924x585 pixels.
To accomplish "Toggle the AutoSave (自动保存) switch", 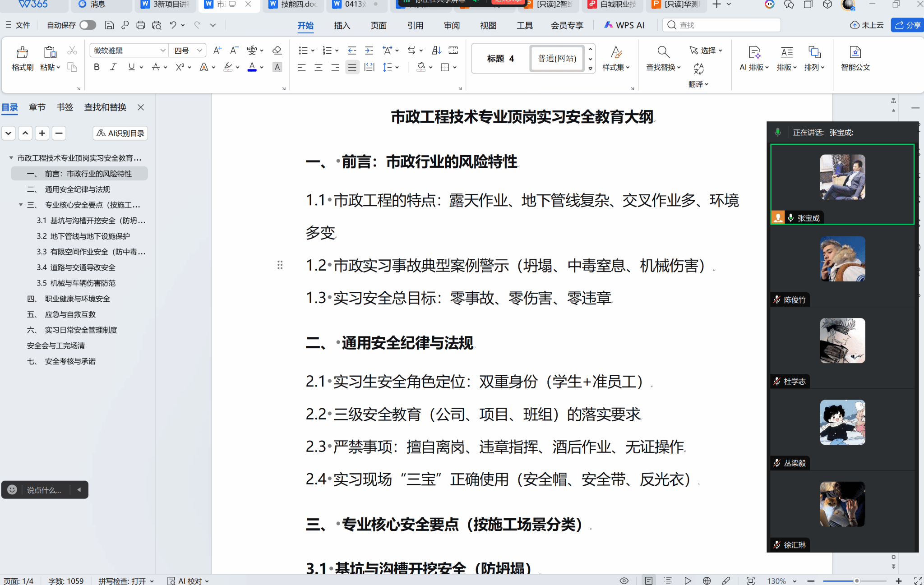I will click(88, 25).
